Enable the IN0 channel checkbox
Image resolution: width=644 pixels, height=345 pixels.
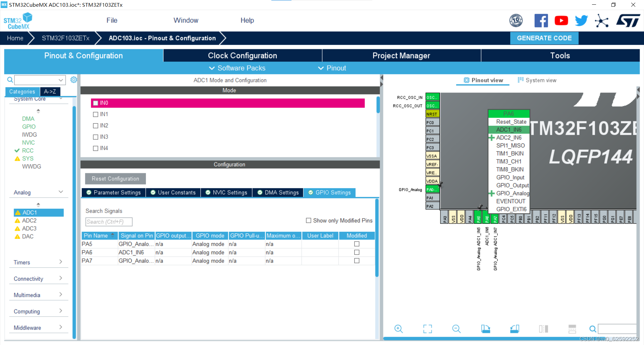coord(96,103)
